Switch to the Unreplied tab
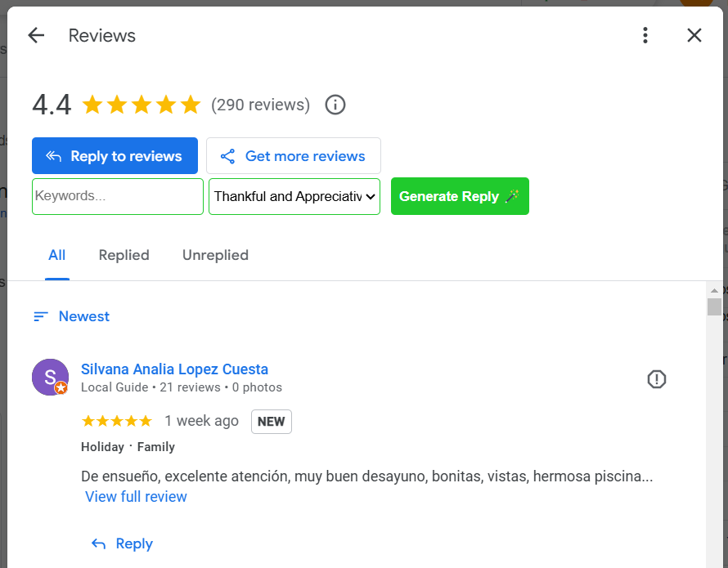 [215, 255]
